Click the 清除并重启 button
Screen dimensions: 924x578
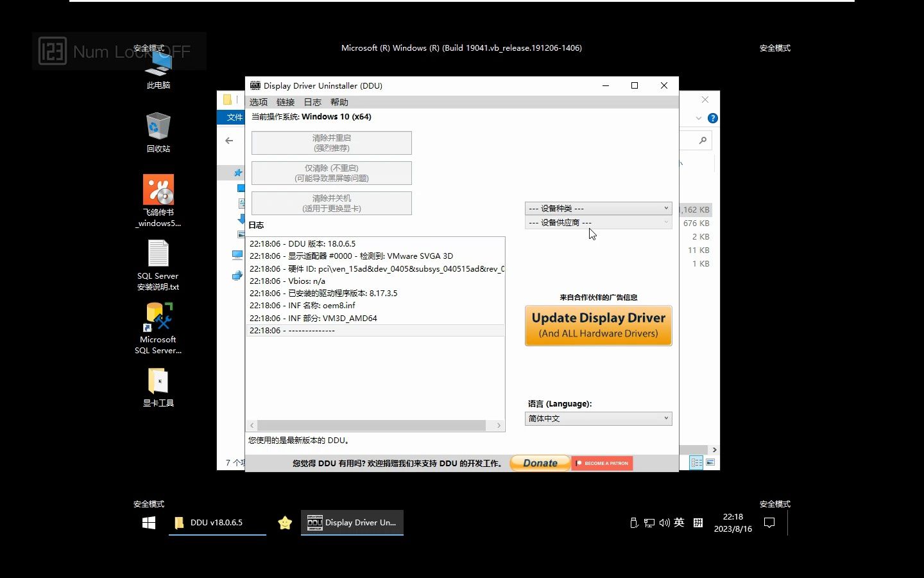coord(332,143)
